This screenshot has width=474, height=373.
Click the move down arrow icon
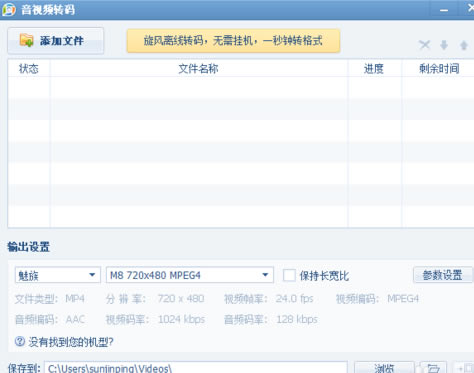(444, 45)
